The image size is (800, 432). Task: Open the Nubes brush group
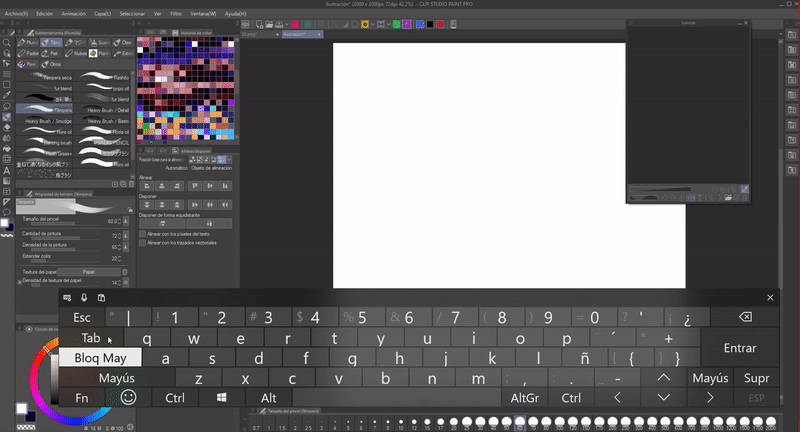(76, 53)
